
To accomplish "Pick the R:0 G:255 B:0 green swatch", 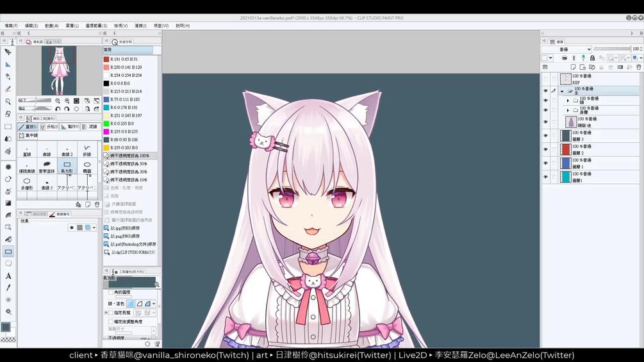I will pos(106,124).
